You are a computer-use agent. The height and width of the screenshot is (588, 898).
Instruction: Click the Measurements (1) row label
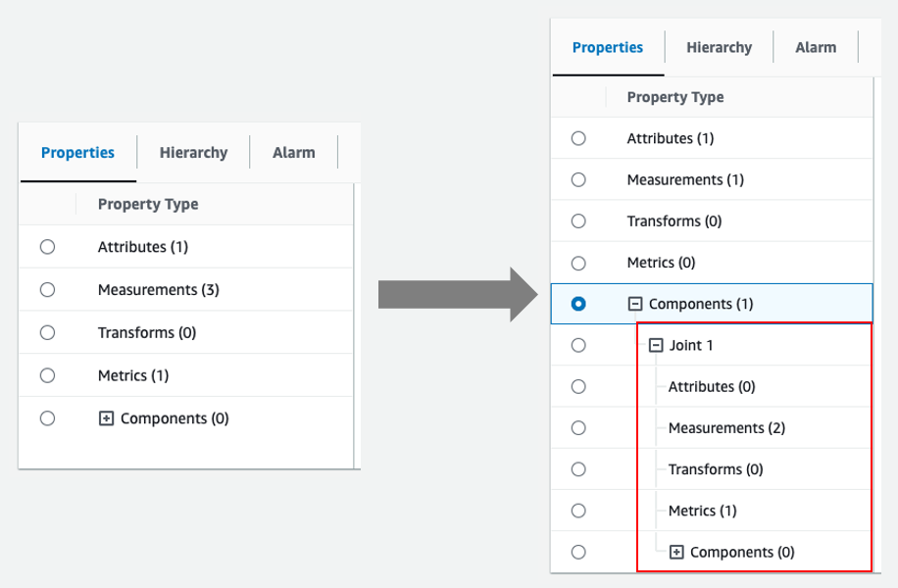point(685,179)
